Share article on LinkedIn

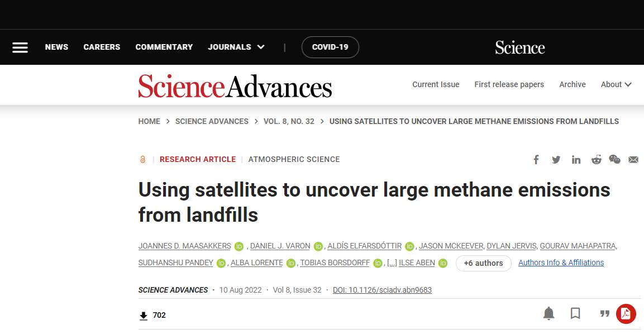point(576,160)
